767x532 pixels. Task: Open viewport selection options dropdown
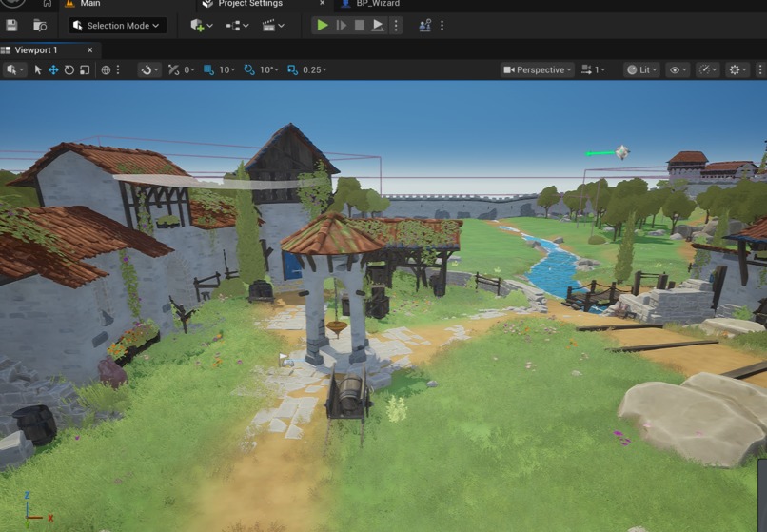[14, 70]
